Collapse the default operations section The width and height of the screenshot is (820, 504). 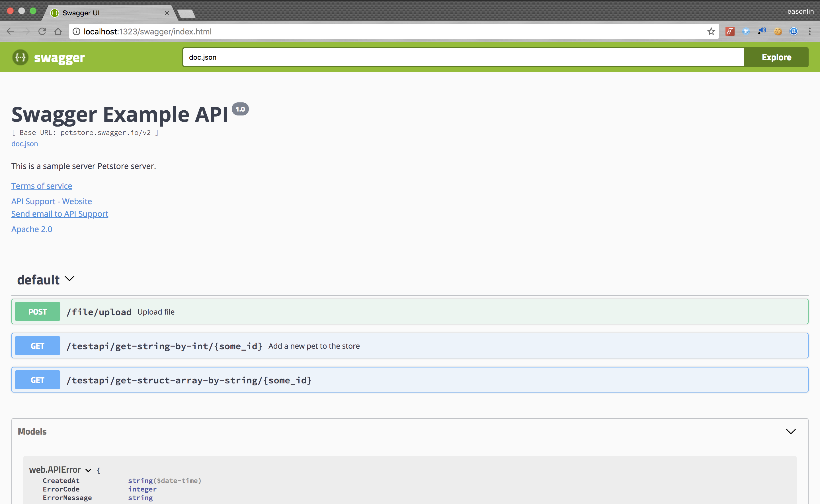click(69, 279)
